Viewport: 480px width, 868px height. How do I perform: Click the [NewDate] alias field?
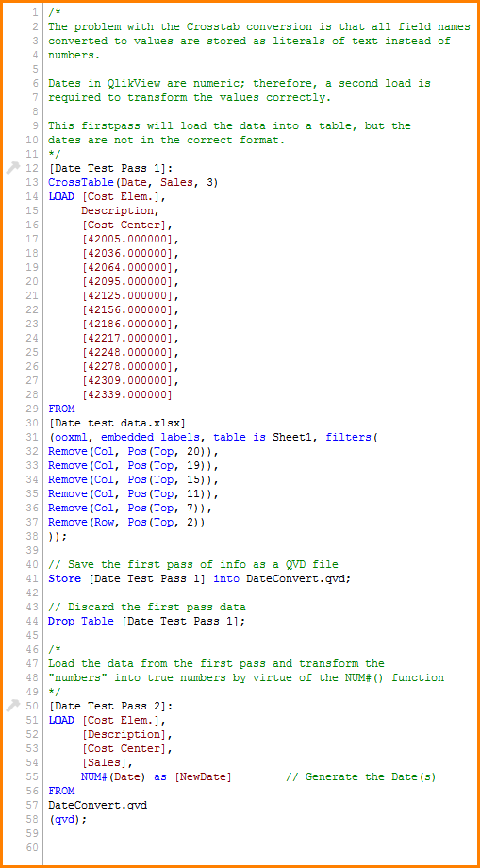203,776
